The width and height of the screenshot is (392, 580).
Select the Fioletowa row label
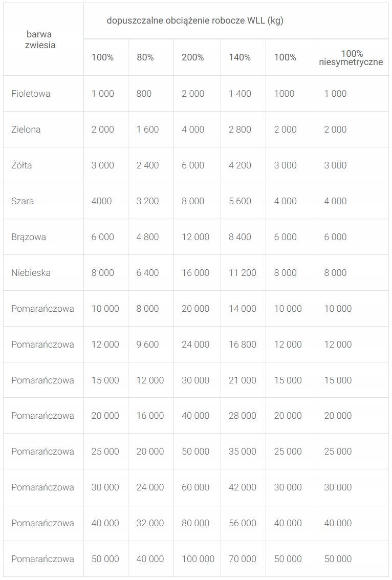point(31,94)
